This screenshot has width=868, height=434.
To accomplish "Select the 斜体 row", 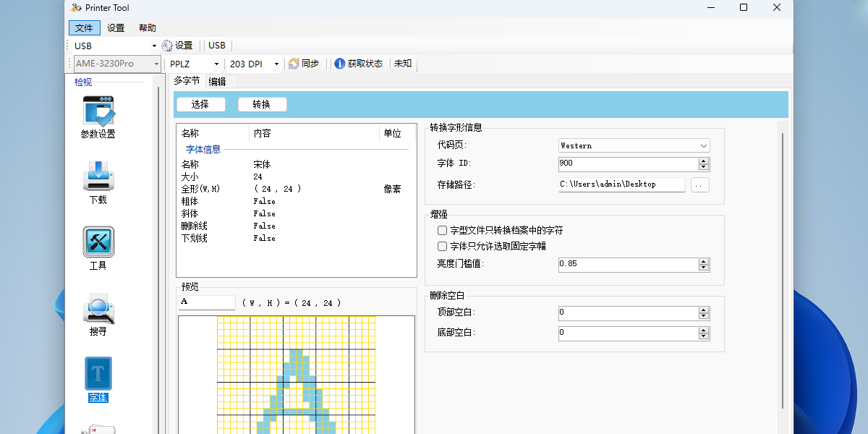I will (297, 214).
